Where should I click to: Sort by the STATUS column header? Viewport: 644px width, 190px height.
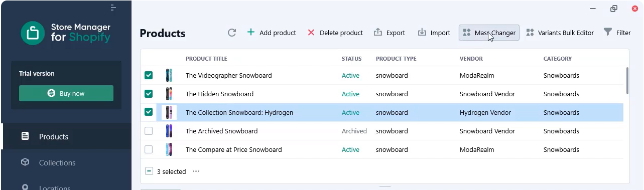351,59
